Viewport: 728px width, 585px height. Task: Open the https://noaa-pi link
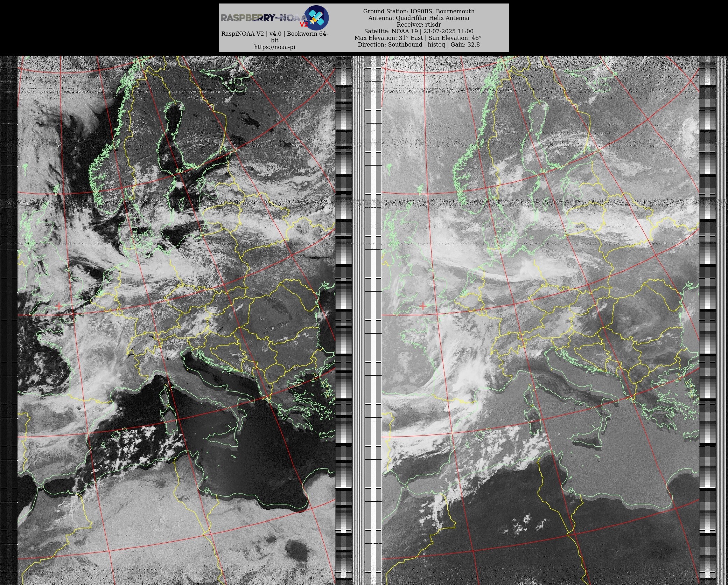(x=275, y=47)
